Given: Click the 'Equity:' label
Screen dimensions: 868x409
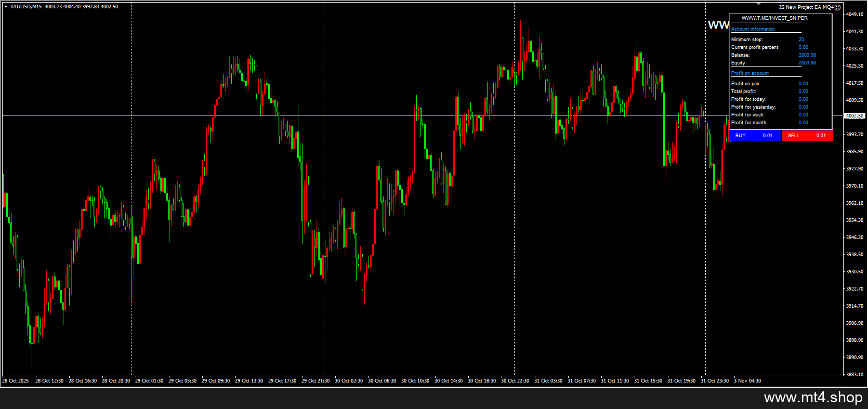Looking at the screenshot, I should tap(739, 63).
